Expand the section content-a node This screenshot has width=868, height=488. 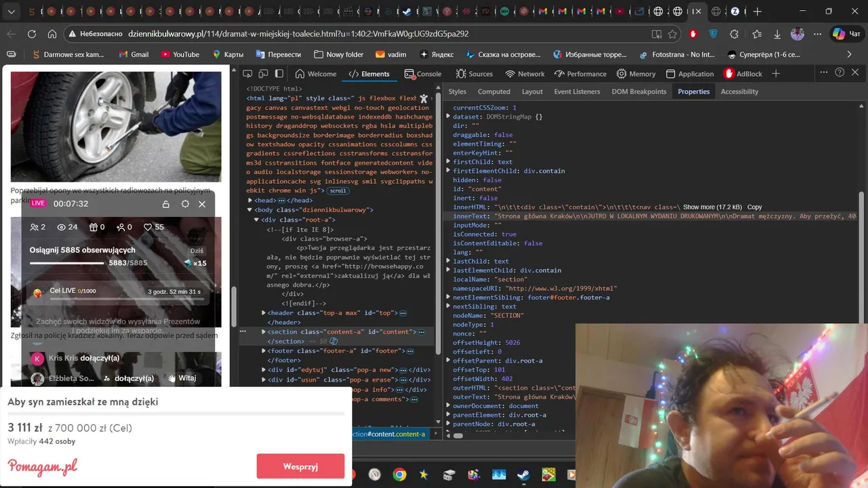tap(264, 332)
